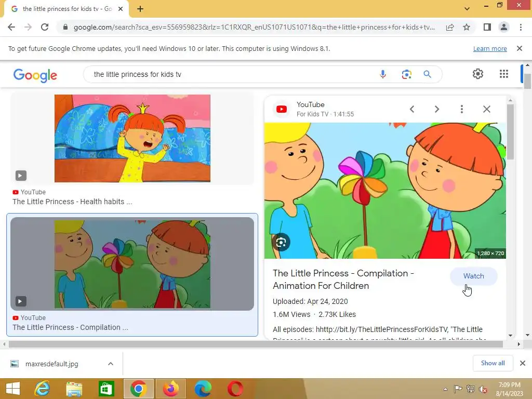Click the page vertical scrollbar

pos(527,81)
